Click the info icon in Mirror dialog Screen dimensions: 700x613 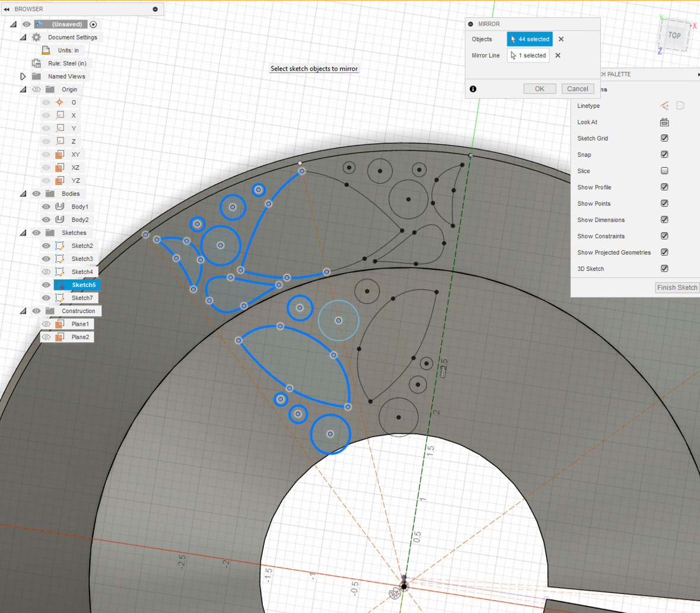[x=473, y=88]
